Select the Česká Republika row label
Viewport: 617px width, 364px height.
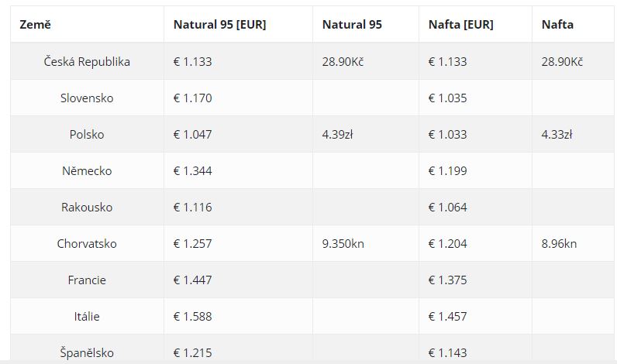pyautogui.click(x=87, y=62)
